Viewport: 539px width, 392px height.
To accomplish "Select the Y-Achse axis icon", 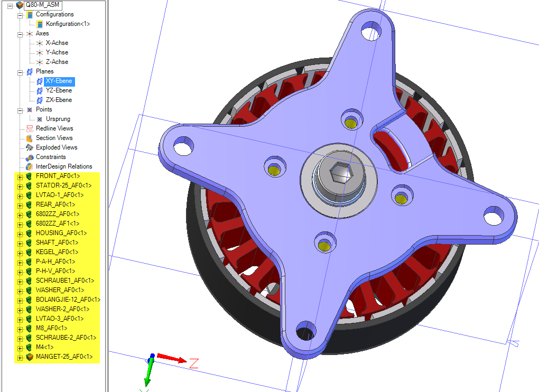I will 40,52.
